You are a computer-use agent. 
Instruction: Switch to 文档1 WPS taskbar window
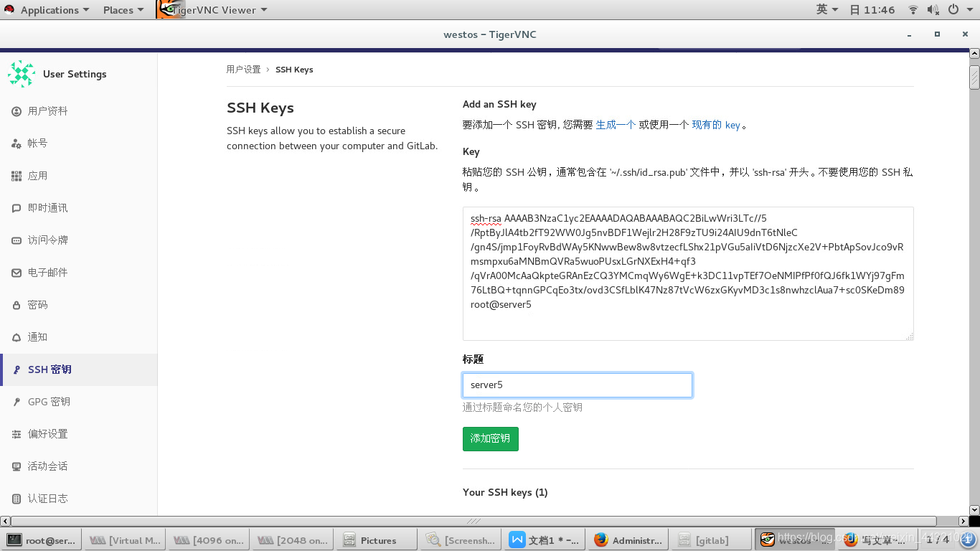tap(545, 540)
